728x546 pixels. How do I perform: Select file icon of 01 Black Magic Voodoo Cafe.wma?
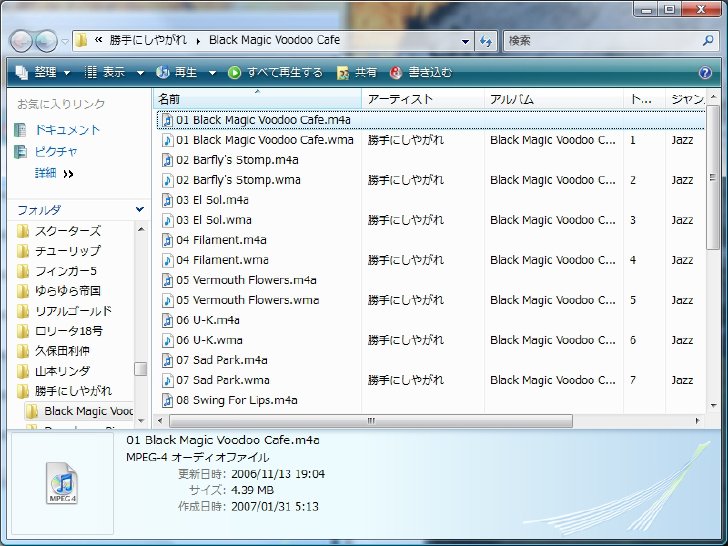[167, 140]
